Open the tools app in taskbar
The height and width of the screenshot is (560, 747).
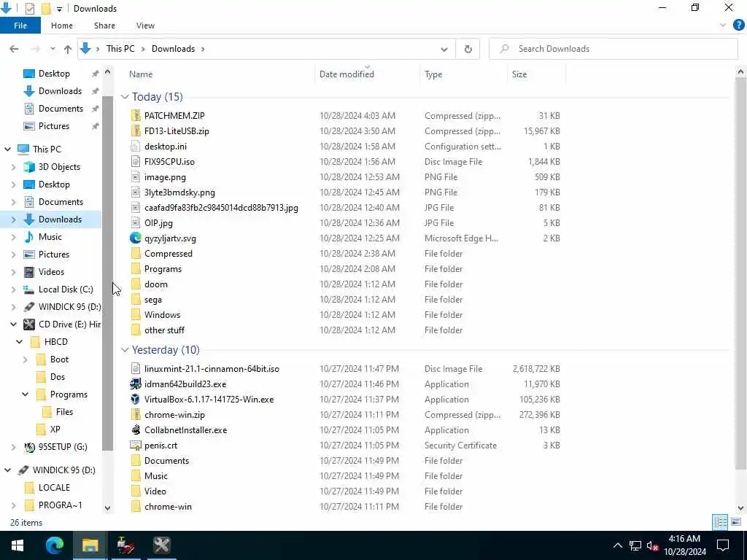point(161,545)
